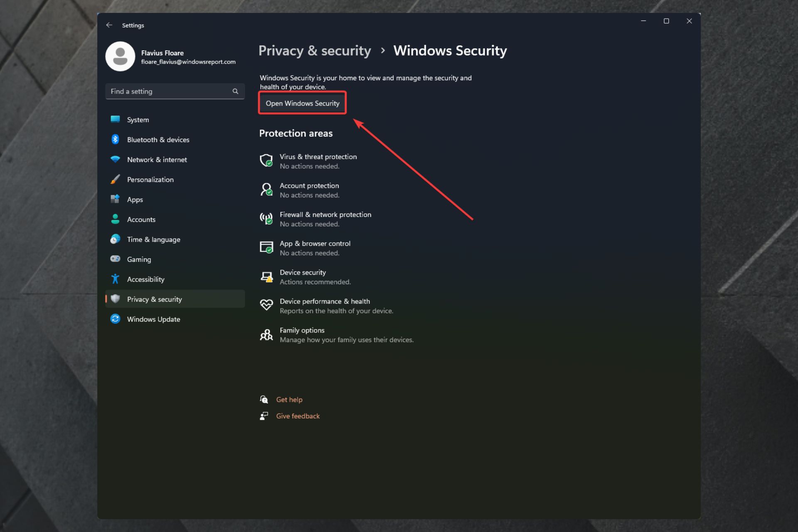Click the floare_flavius@windowsreport.com email text
The width and height of the screenshot is (798, 532).
[188, 62]
